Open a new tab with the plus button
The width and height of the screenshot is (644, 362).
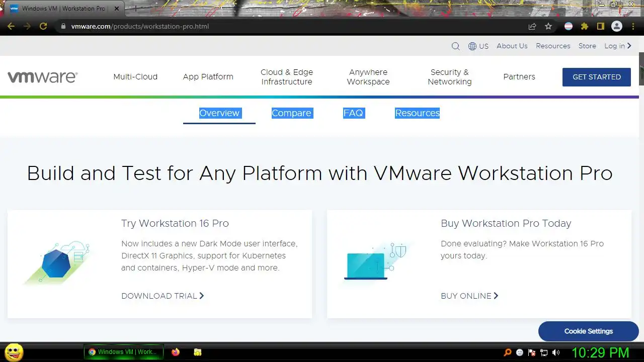[x=135, y=9]
